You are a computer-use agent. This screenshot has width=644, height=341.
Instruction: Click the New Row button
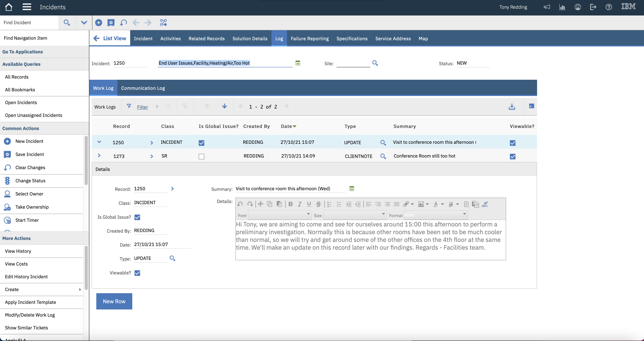[114, 301]
